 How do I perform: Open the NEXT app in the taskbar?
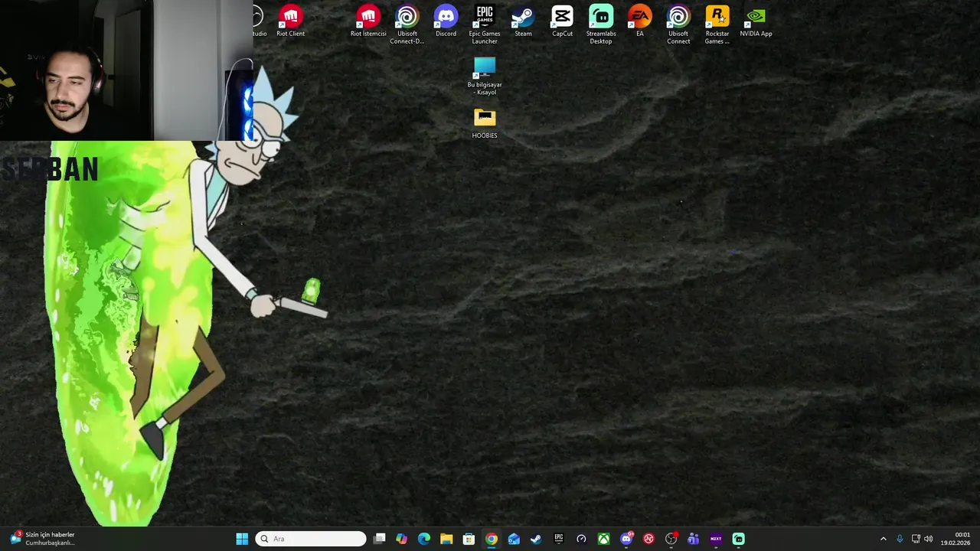[716, 539]
